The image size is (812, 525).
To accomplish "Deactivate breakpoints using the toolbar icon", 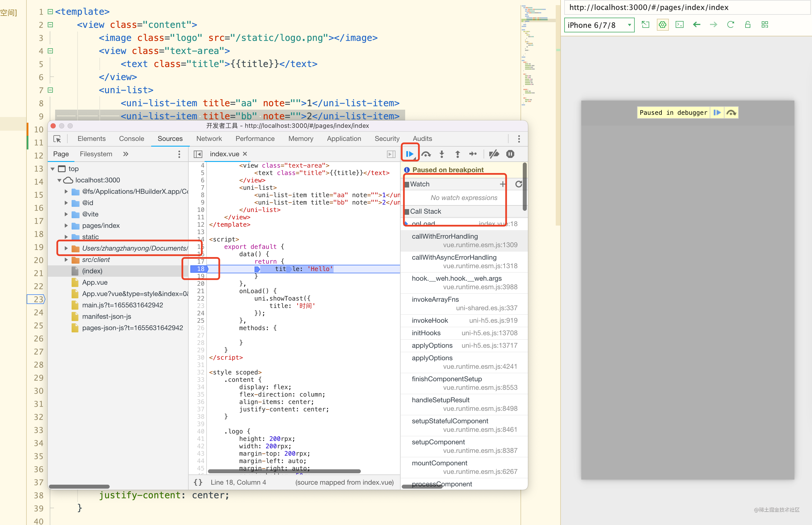I will (494, 154).
